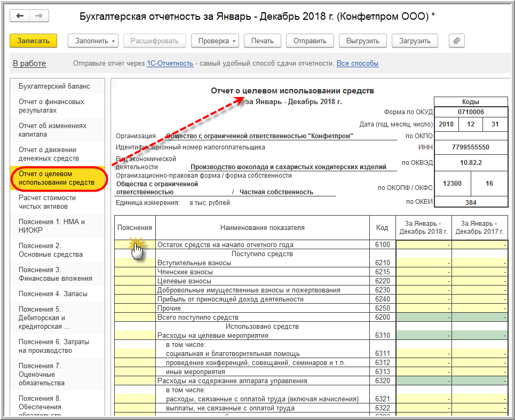Click 2018 cell for Расходы на целевые мероприятия
The width and height of the screenshot is (515, 420).
(424, 335)
